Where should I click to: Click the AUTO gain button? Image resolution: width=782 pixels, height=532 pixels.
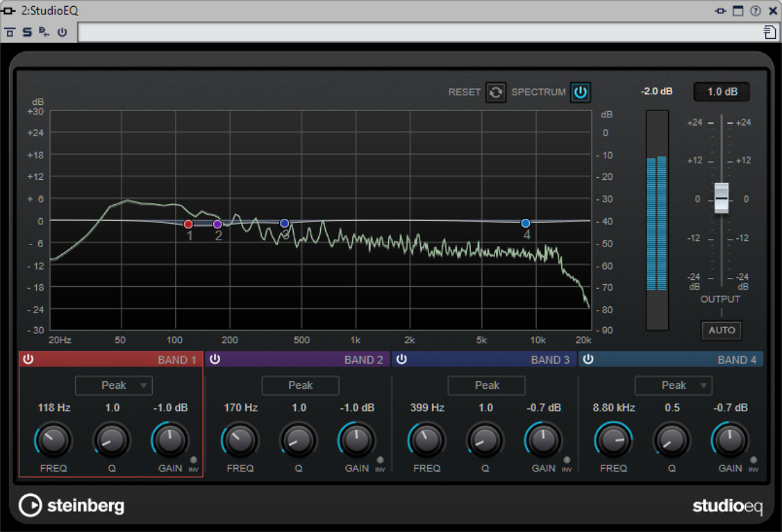(722, 330)
